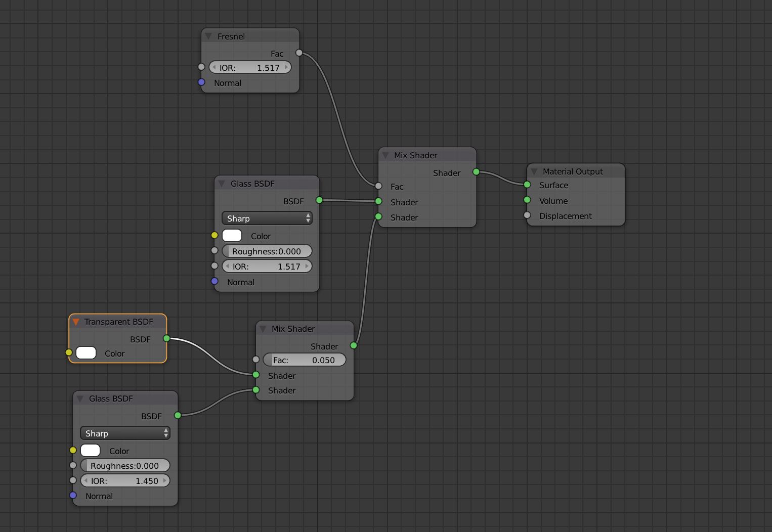Open Sharp dropdown in Glass BSDF with IOR 1.517
Viewport: 772px width, 532px height.
coord(267,218)
